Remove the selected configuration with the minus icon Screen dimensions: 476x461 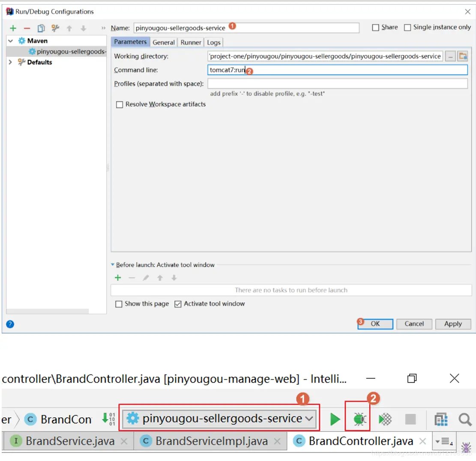pyautogui.click(x=27, y=28)
